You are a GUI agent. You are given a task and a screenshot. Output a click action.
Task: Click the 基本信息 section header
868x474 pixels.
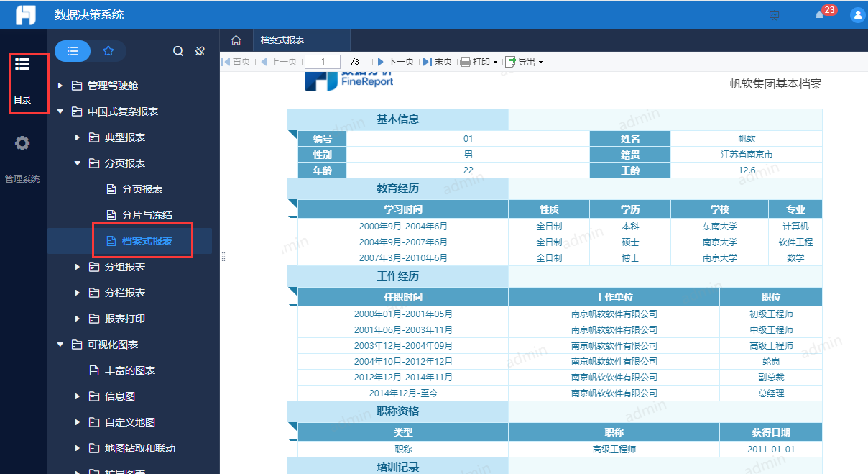coord(397,119)
